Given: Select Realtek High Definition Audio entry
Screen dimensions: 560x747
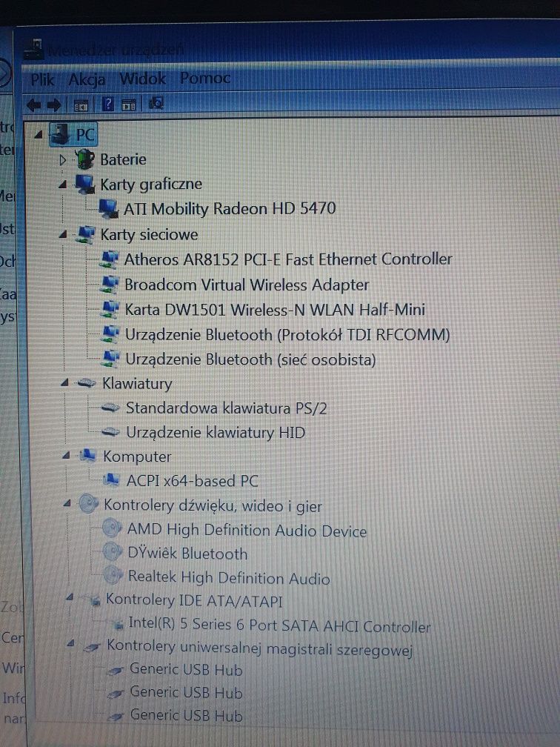Looking at the screenshot, I should [x=229, y=577].
